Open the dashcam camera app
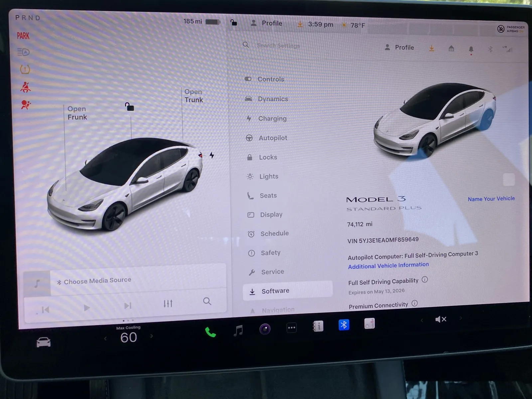The width and height of the screenshot is (532, 399). pyautogui.click(x=265, y=329)
